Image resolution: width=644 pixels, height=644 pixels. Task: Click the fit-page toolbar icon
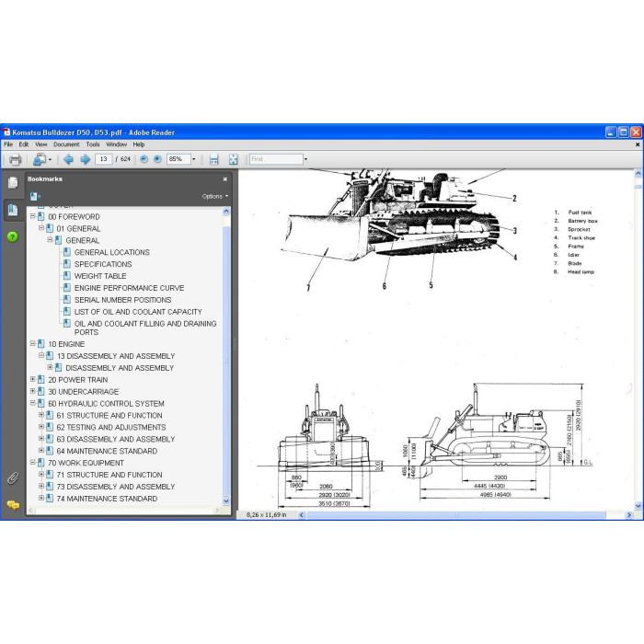tap(234, 159)
